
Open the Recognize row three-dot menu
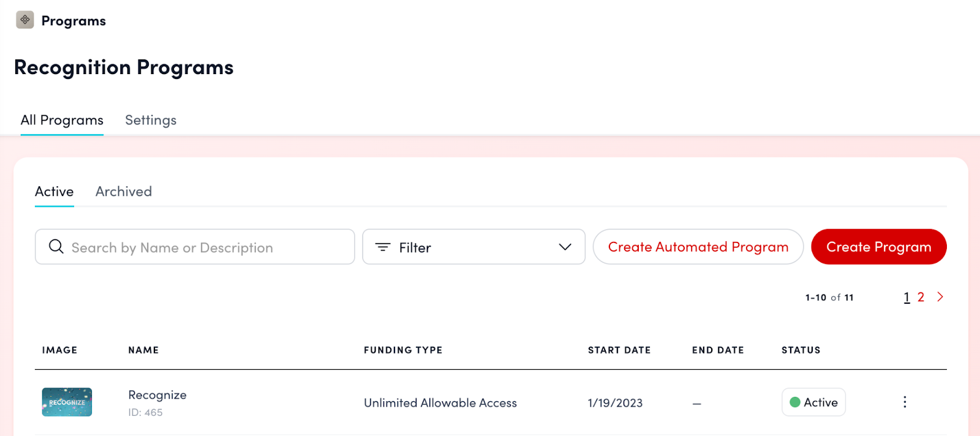[905, 402]
